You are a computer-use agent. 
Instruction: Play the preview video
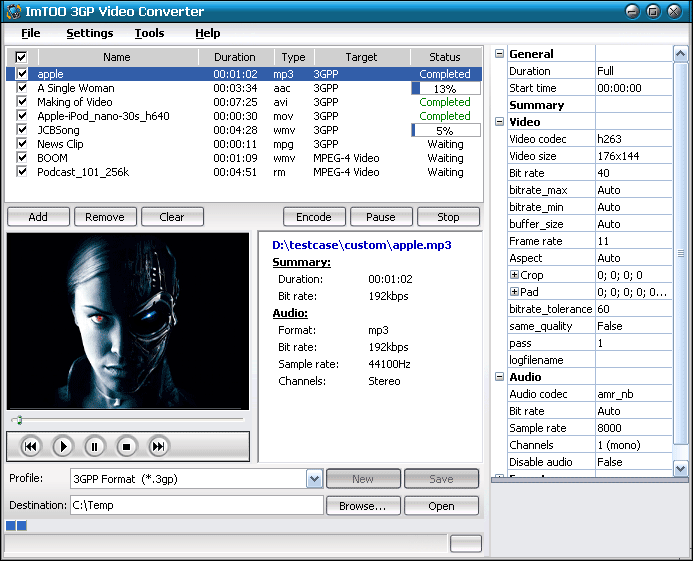[63, 447]
